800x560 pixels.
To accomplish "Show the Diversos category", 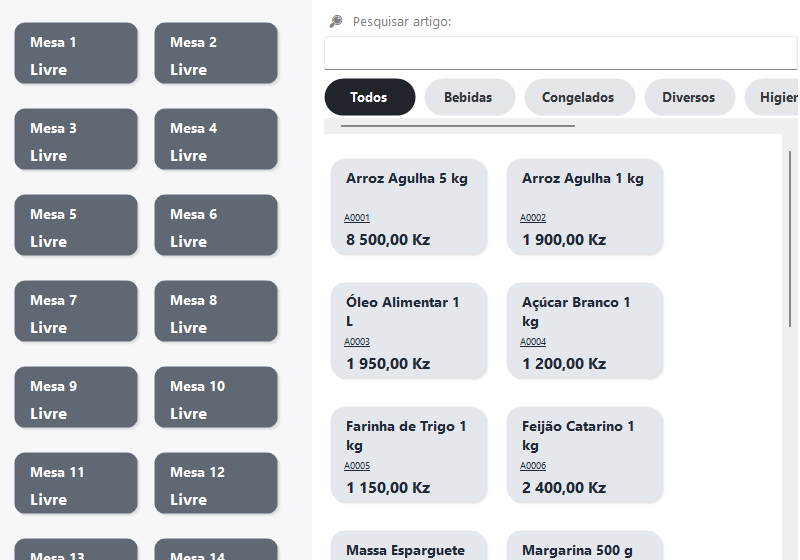I will click(x=690, y=97).
